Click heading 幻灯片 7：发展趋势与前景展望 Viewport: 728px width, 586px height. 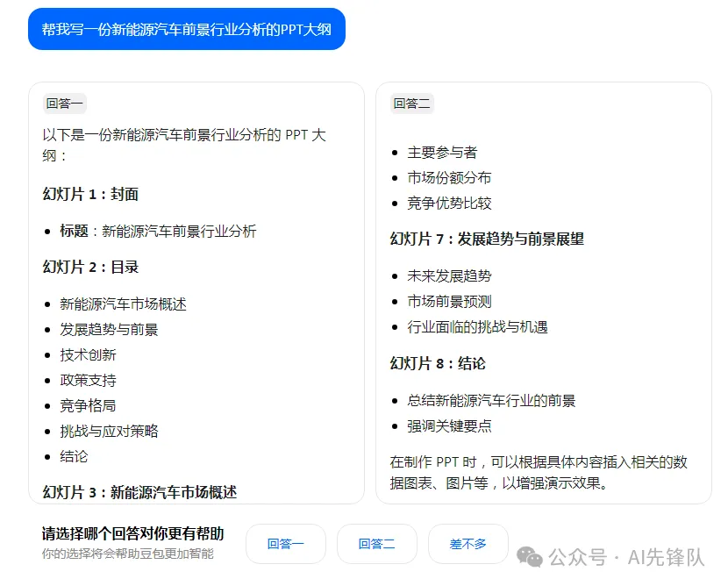click(489, 238)
